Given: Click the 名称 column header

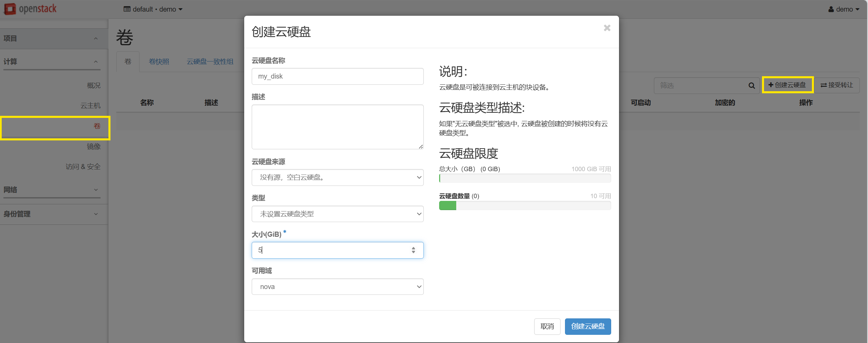Looking at the screenshot, I should point(147,102).
